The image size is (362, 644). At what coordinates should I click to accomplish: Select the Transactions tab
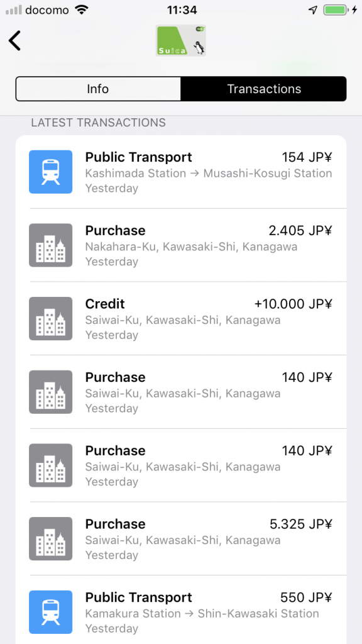tap(264, 89)
